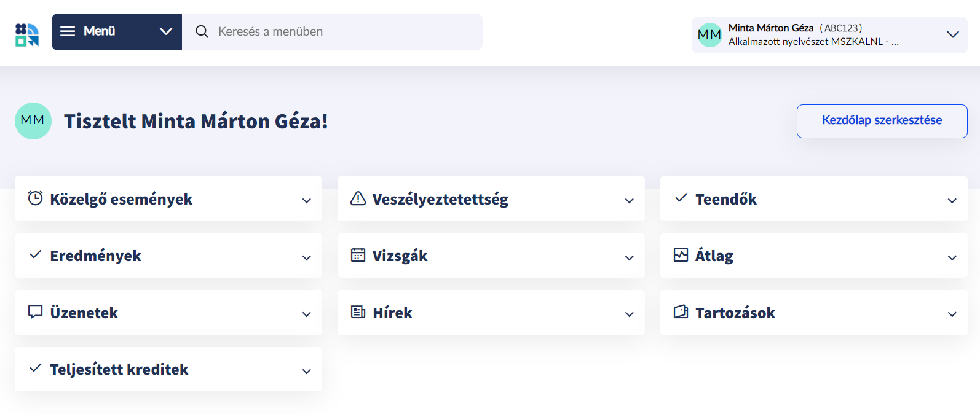Click the large MM avatar beside the greeting
The width and height of the screenshot is (980, 414).
pyautogui.click(x=33, y=121)
